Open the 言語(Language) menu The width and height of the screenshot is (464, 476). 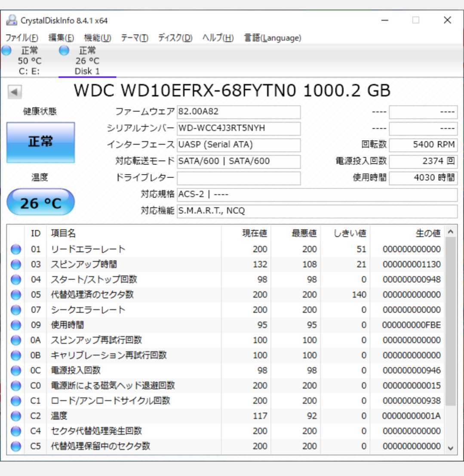(x=273, y=38)
